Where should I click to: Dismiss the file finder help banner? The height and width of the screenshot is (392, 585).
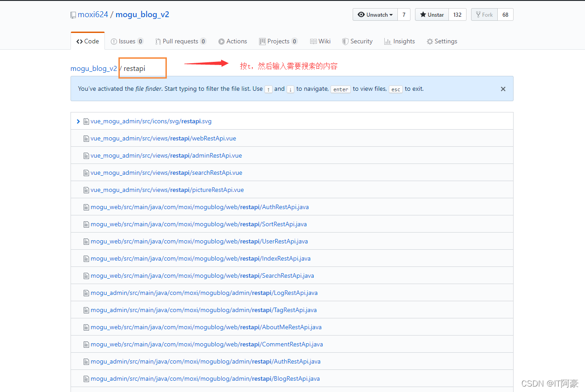[x=503, y=89]
